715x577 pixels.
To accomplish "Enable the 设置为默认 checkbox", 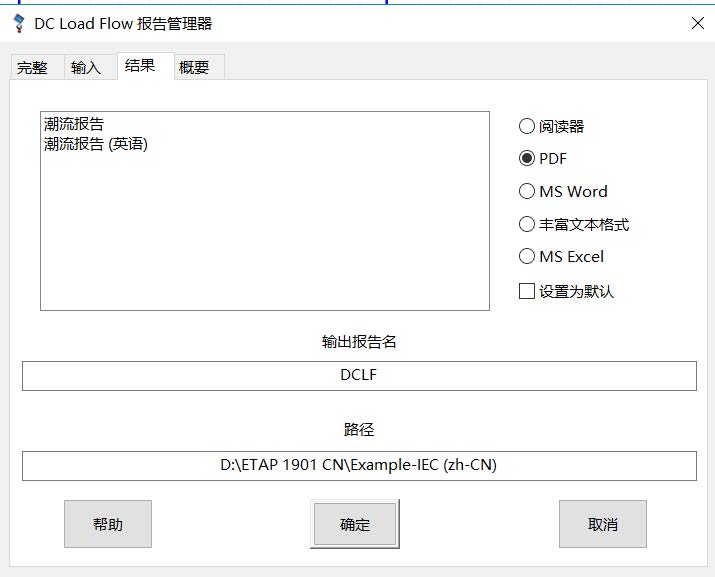I will [527, 291].
